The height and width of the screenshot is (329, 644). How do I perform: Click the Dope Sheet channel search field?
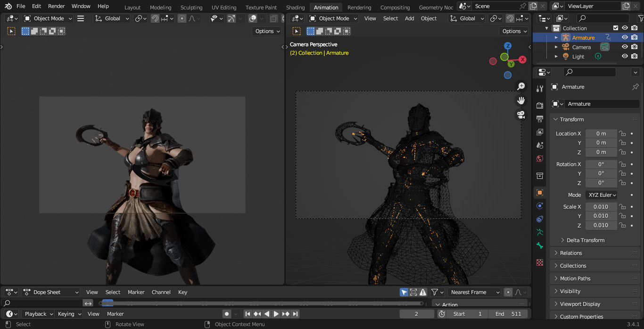pyautogui.click(x=42, y=303)
